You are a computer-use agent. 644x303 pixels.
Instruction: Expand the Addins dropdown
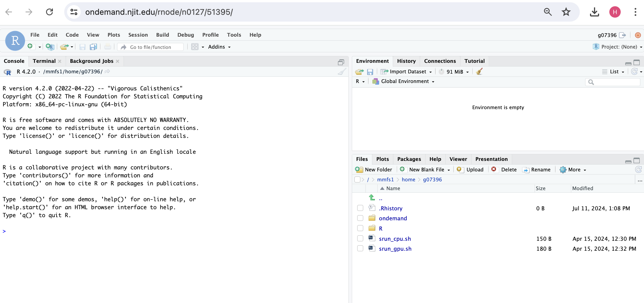(x=219, y=47)
